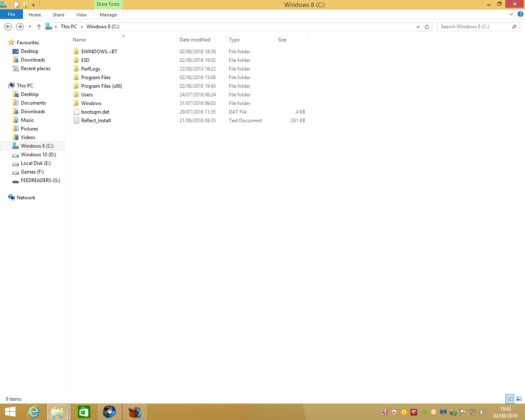The image size is (525, 420).
Task: Click the magnifier icon in the search box
Action: click(x=514, y=27)
